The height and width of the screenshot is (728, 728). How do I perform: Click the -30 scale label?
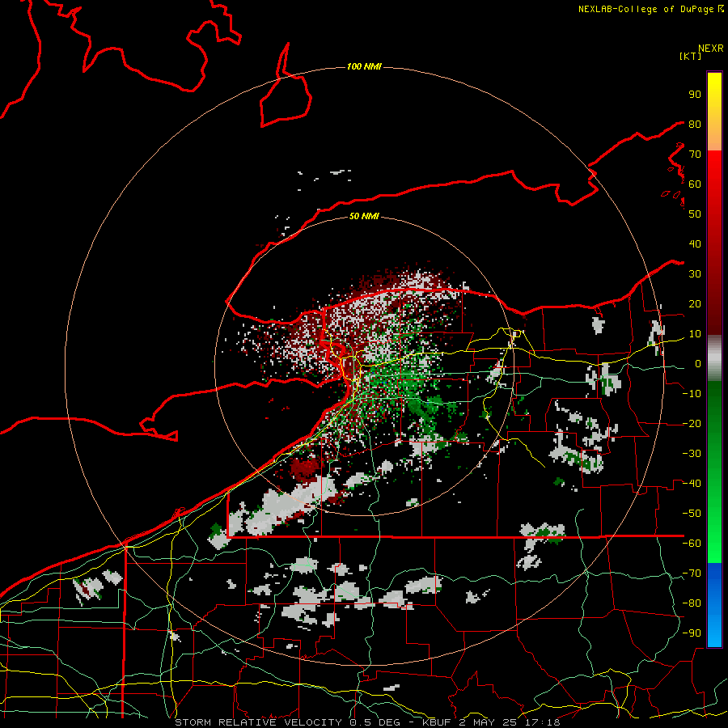tap(692, 454)
